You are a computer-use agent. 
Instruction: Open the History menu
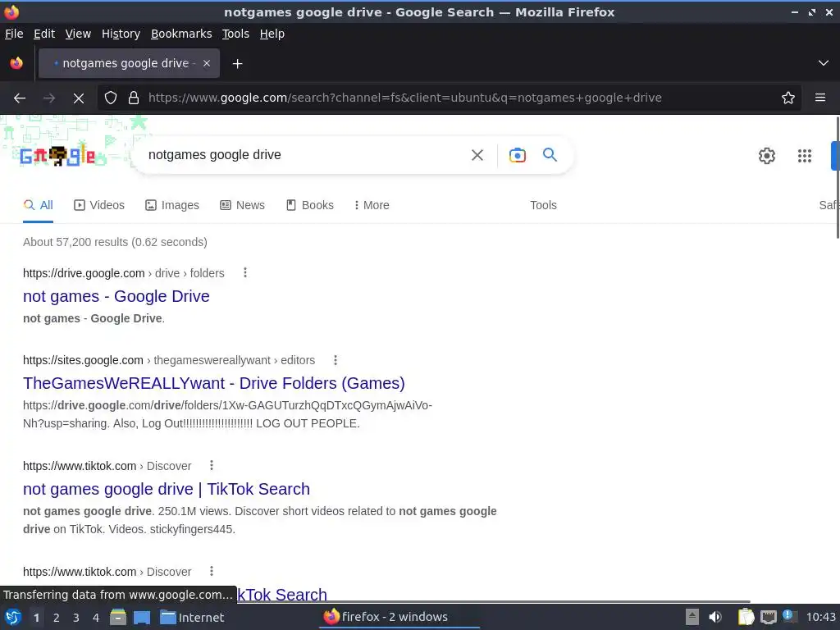(121, 34)
